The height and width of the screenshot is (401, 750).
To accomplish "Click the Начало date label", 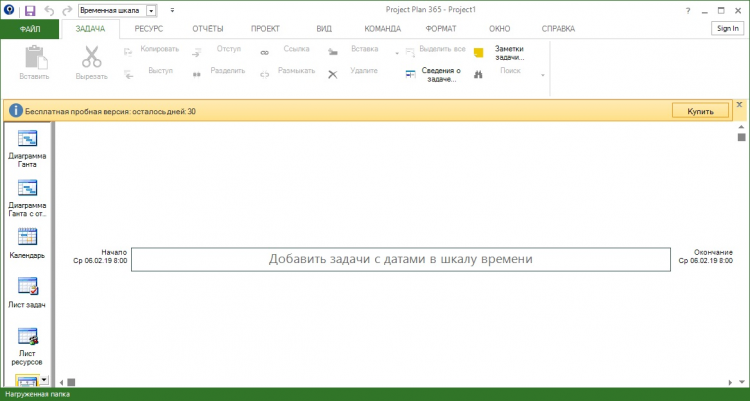I will pos(100,256).
